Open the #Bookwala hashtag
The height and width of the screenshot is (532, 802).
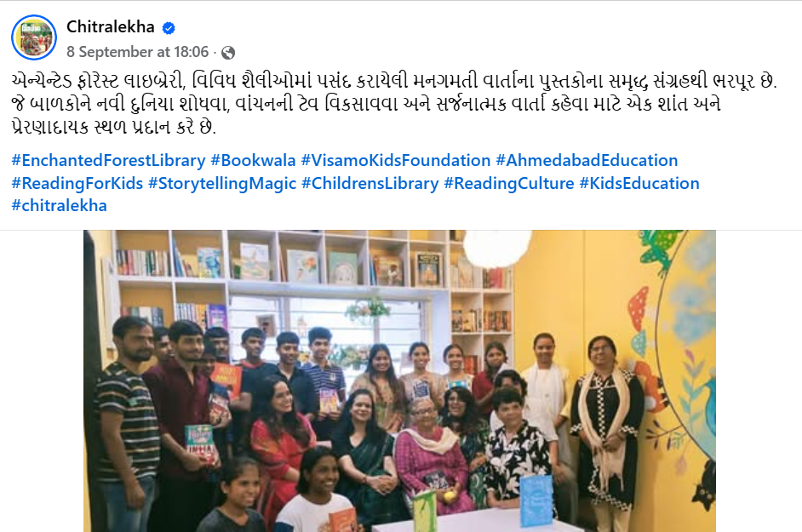[253, 161]
